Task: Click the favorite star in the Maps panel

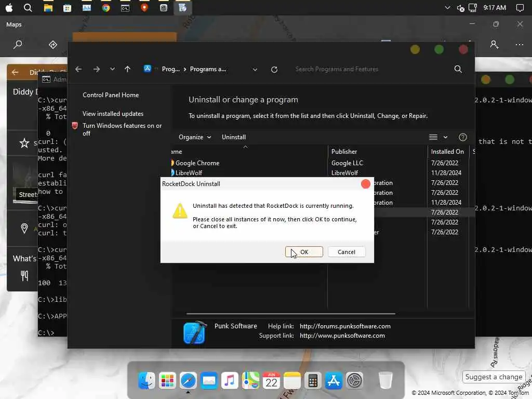Action: pyautogui.click(x=24, y=143)
